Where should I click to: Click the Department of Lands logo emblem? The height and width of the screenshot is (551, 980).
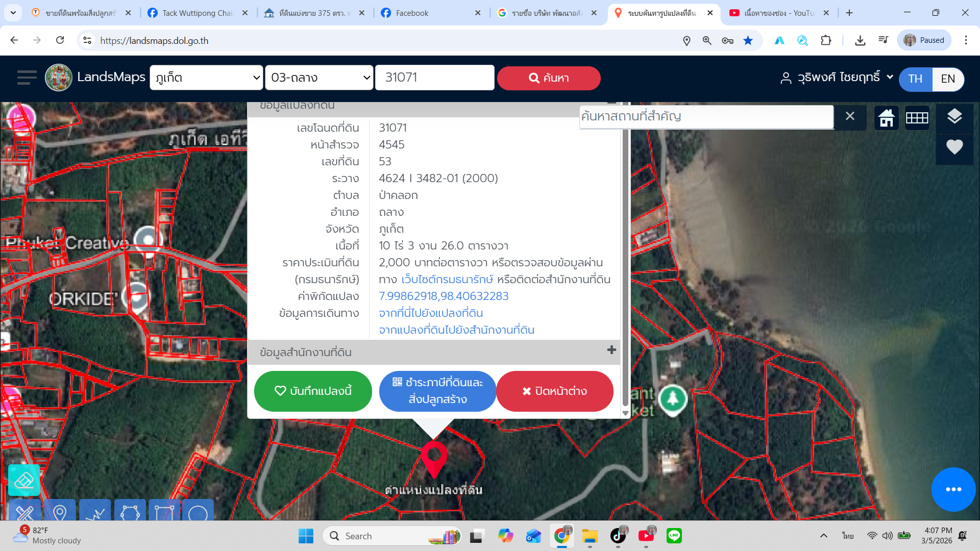click(59, 78)
